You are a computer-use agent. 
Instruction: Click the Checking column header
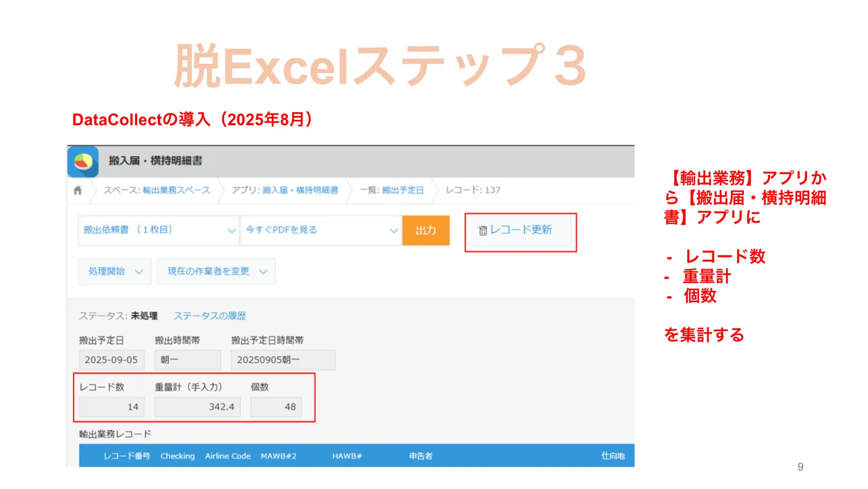click(177, 456)
